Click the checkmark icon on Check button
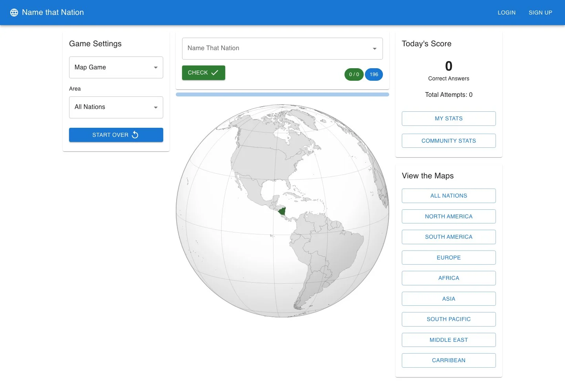Image resolution: width=565 pixels, height=392 pixels. [x=215, y=73]
